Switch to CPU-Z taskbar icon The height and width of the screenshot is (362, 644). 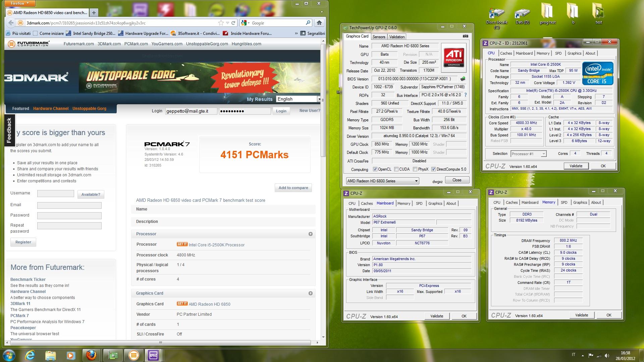(153, 355)
